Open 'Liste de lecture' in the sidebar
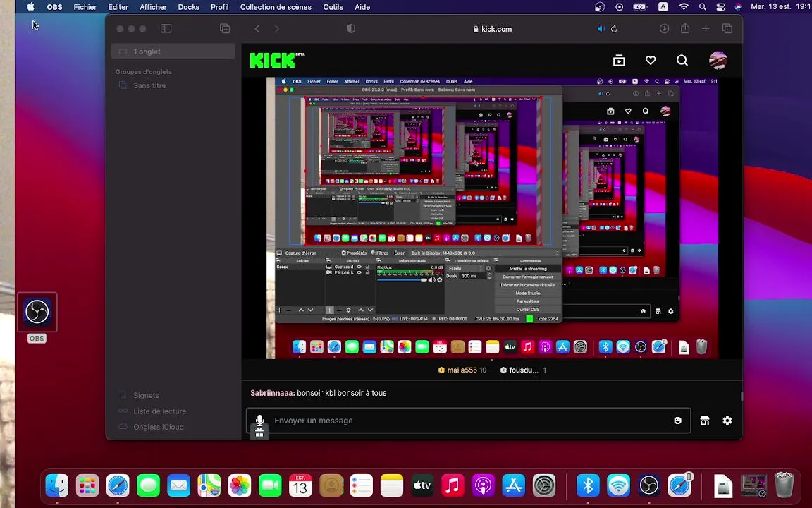812x508 pixels. coord(159,411)
